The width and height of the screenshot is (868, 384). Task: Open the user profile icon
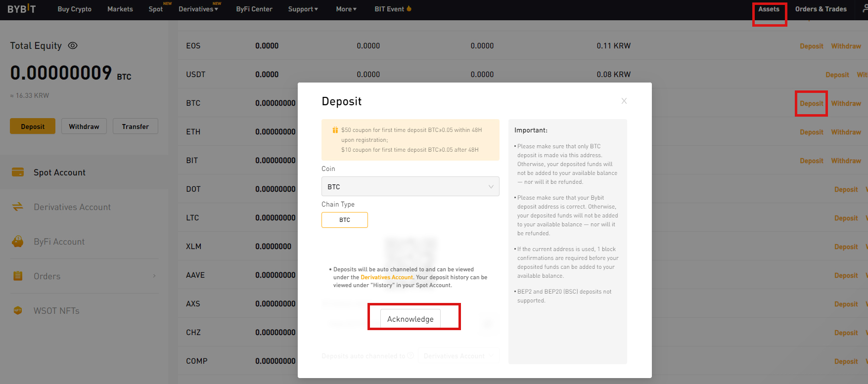click(x=865, y=9)
